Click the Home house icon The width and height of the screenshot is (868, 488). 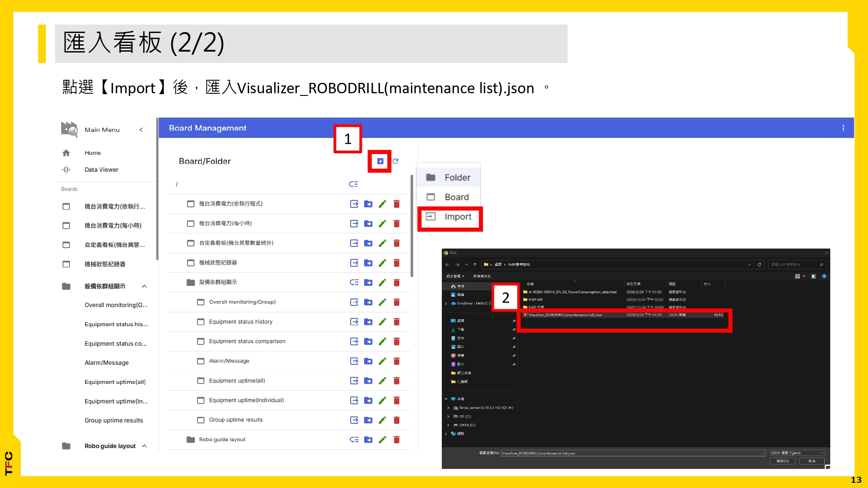click(66, 153)
